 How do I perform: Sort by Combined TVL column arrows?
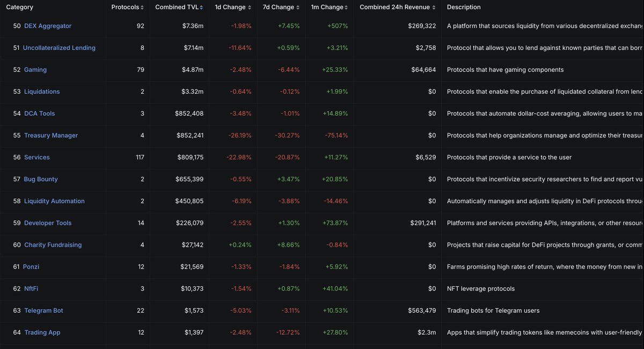pos(202,8)
